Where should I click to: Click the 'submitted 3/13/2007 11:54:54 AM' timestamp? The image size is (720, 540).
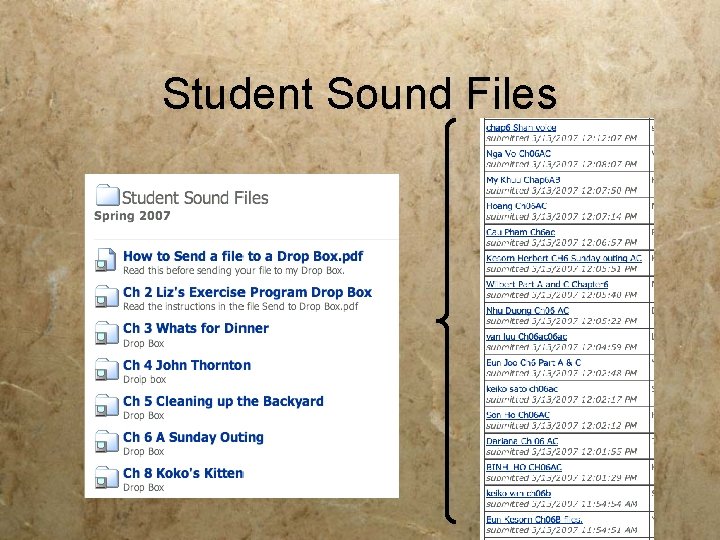click(x=562, y=504)
